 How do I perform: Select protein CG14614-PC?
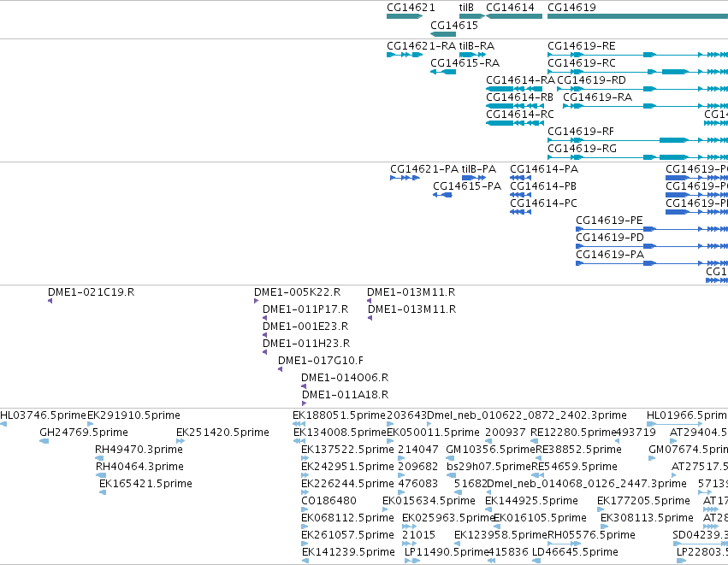tap(544, 203)
